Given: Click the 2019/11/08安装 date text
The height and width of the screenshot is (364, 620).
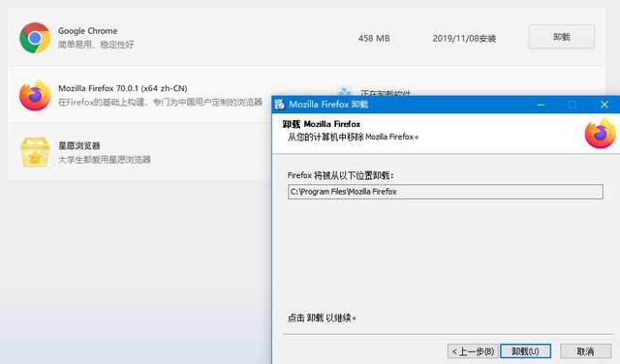Looking at the screenshot, I should (464, 39).
